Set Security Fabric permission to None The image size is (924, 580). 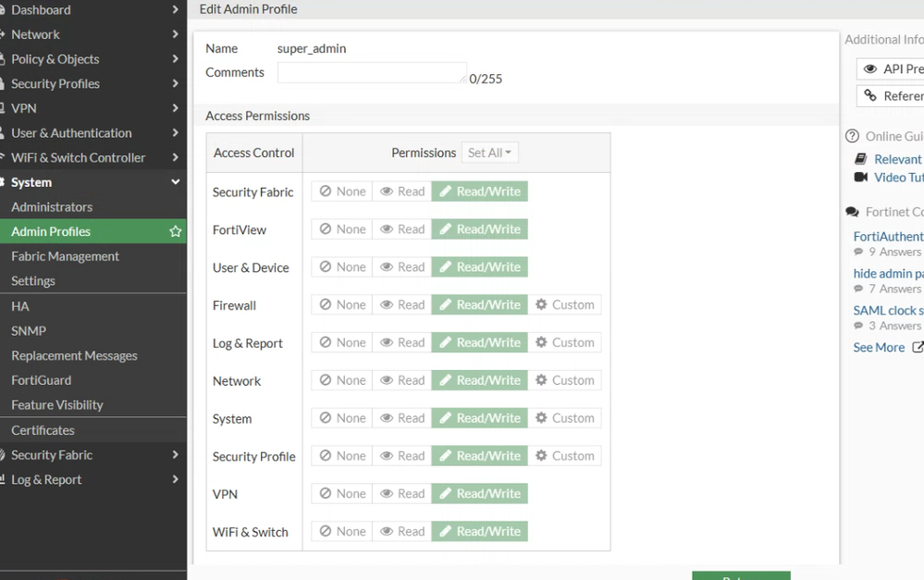tap(341, 191)
